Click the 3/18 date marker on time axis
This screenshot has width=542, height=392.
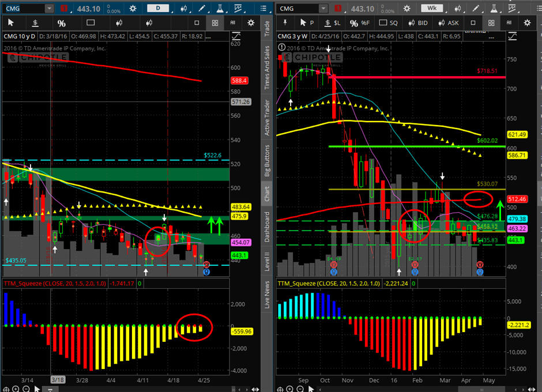(58, 380)
